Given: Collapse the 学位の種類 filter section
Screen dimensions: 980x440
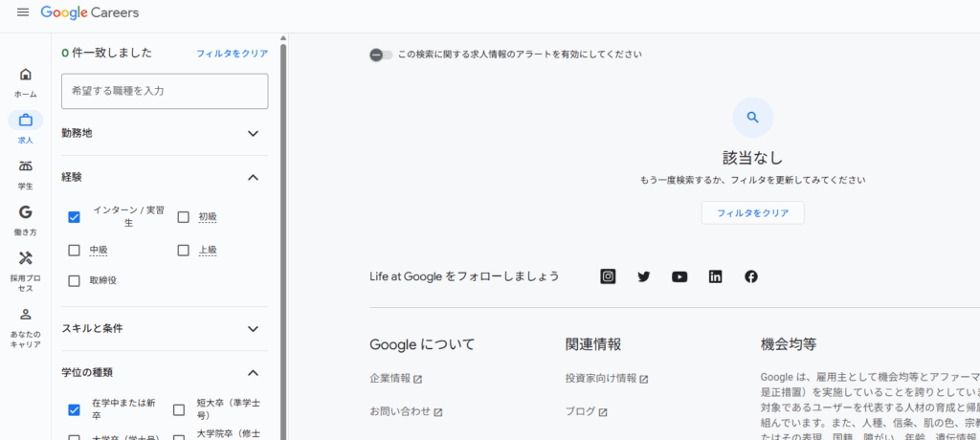Looking at the screenshot, I should click(253, 373).
